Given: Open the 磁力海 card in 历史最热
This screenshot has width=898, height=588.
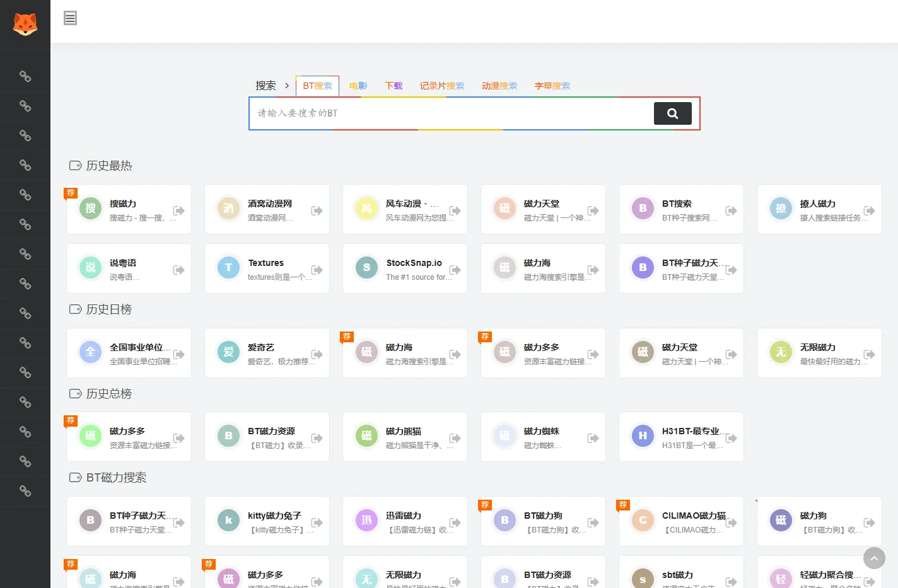Looking at the screenshot, I should 543,268.
